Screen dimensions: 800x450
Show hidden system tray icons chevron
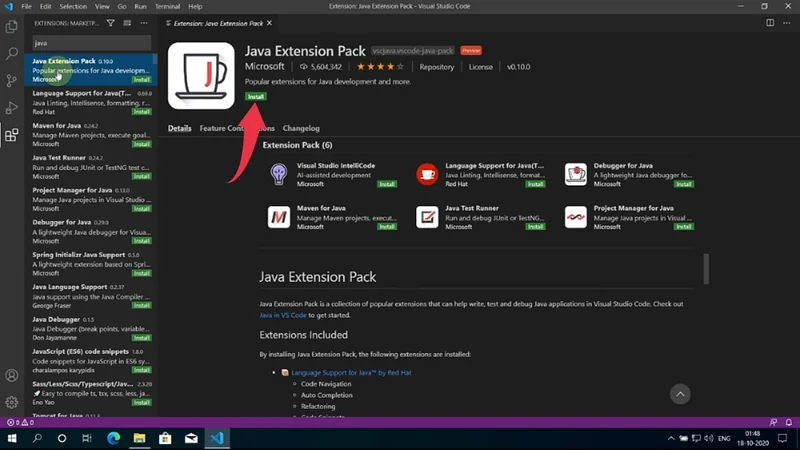[x=671, y=438]
